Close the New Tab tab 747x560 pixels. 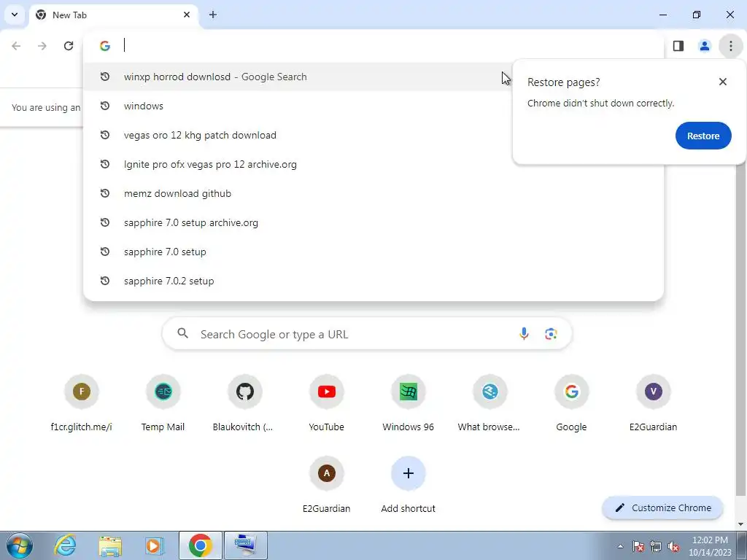click(x=187, y=15)
